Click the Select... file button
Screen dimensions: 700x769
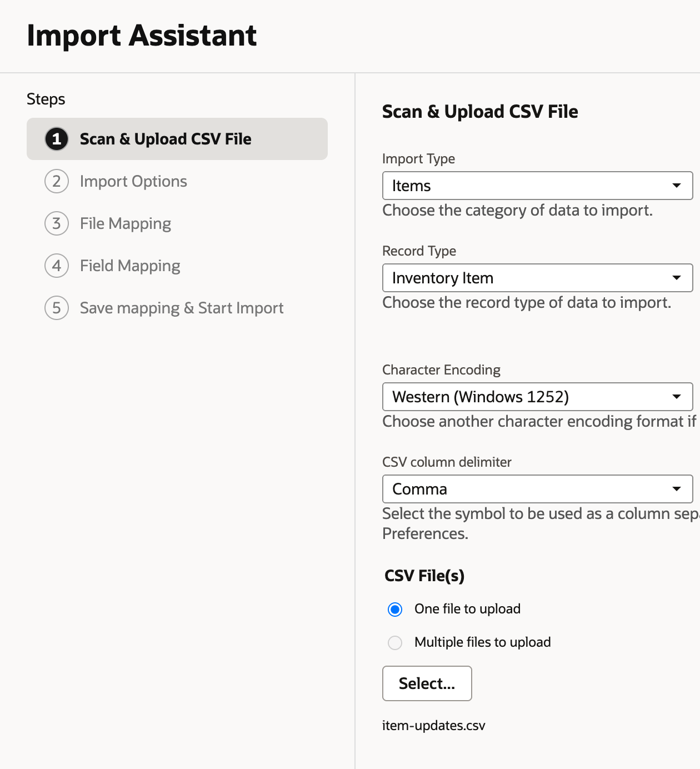427,683
